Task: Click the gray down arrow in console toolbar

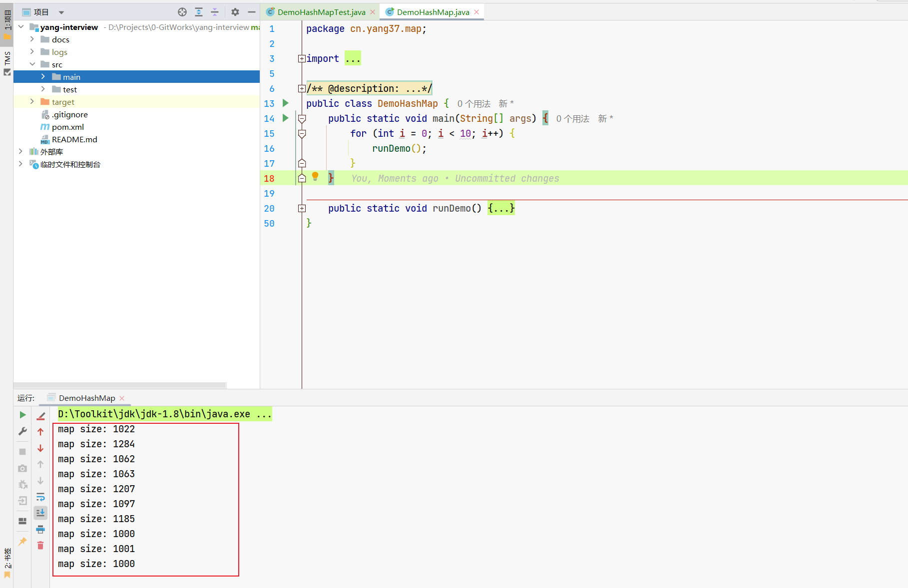Action: [41, 481]
